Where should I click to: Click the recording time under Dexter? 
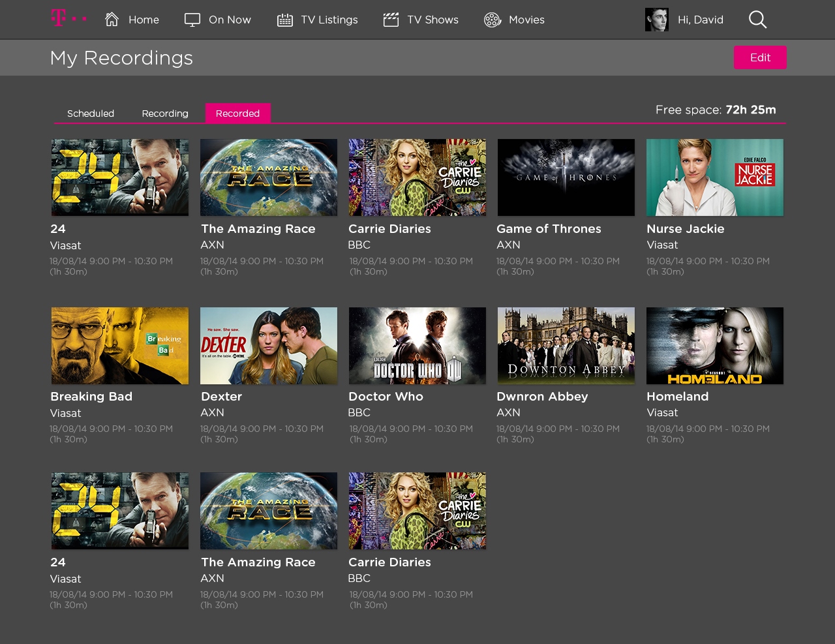tap(262, 434)
